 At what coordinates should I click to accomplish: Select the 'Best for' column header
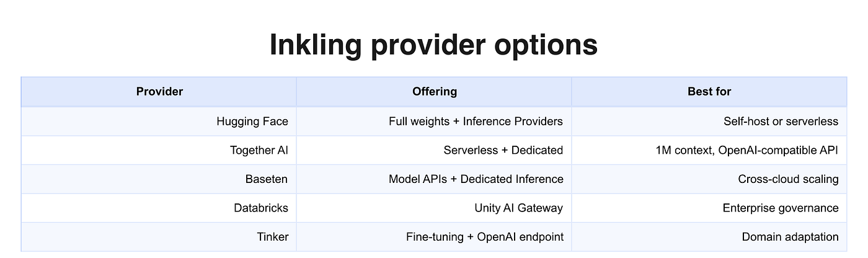point(709,92)
